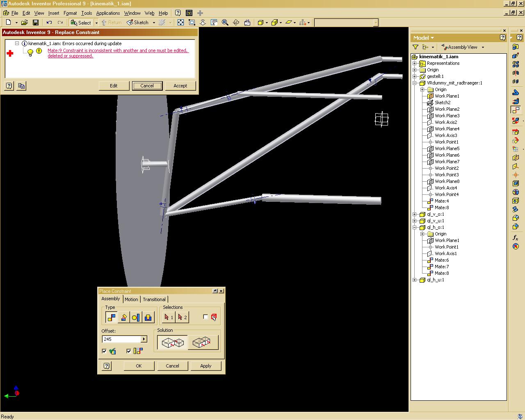Open the Model panel help icon
This screenshot has height=420, width=525.
(502, 37)
